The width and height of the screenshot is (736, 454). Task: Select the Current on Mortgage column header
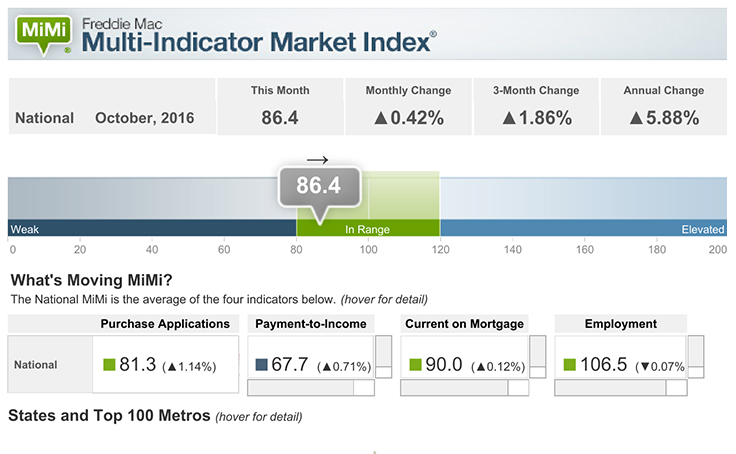pos(463,324)
